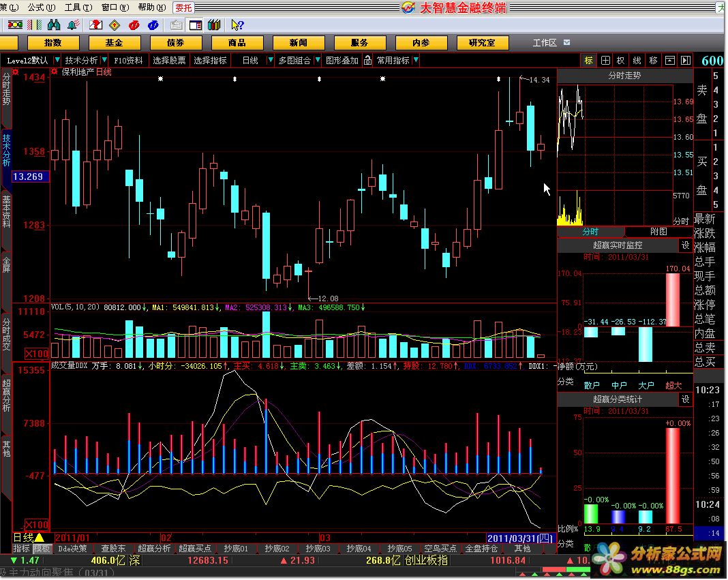This screenshot has width=728, height=580.
Task: Open the 帮助 menu
Action: (x=152, y=7)
